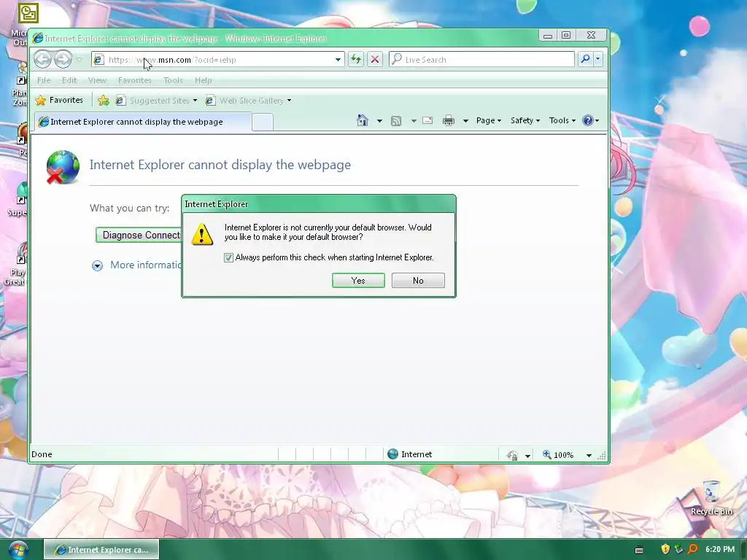Click the privacy/protected mode status icon

click(513, 455)
